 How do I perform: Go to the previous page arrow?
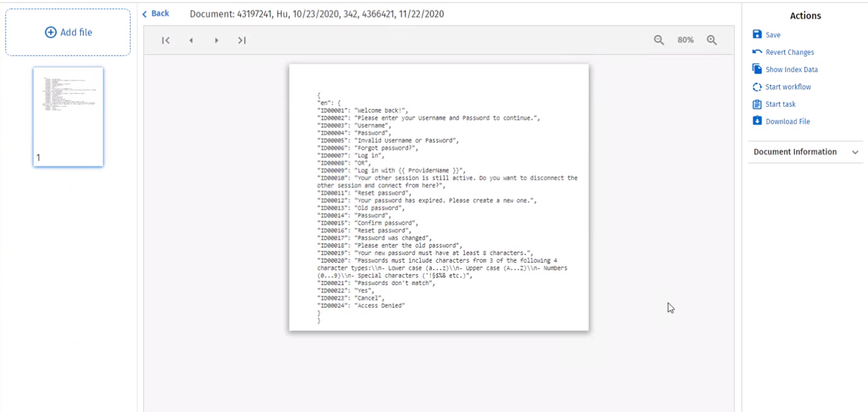tap(191, 41)
